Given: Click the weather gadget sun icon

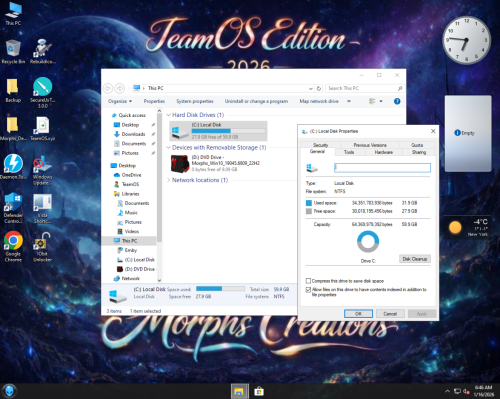Looking at the screenshot, I should (x=455, y=227).
